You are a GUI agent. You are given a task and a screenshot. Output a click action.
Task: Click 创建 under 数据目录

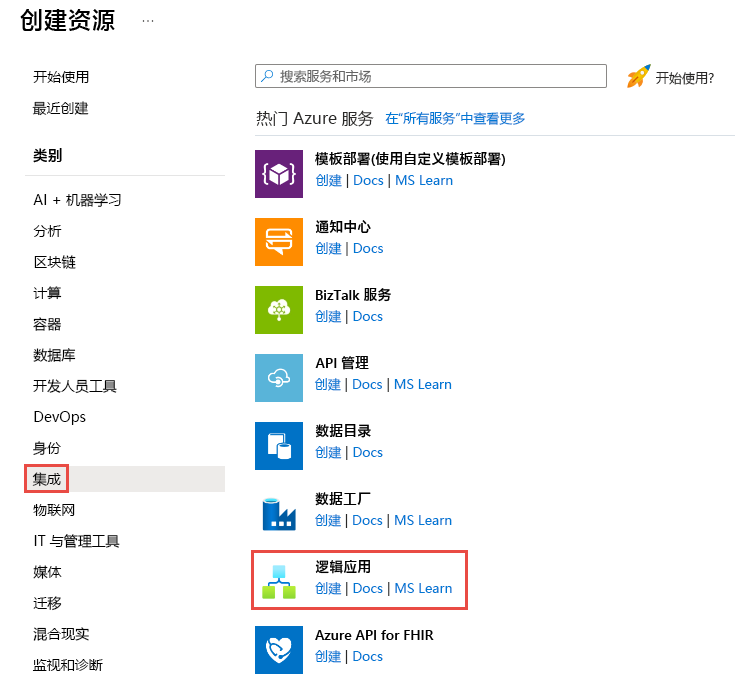point(329,453)
